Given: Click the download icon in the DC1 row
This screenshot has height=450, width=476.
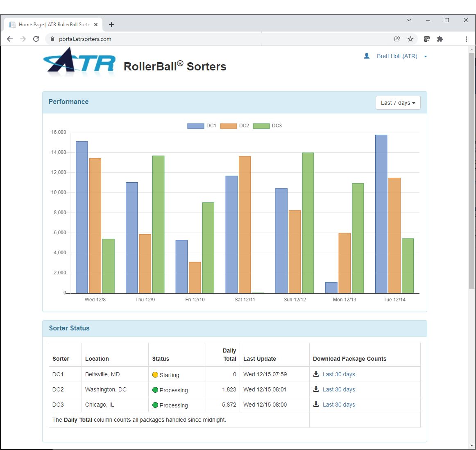Looking at the screenshot, I should (316, 374).
